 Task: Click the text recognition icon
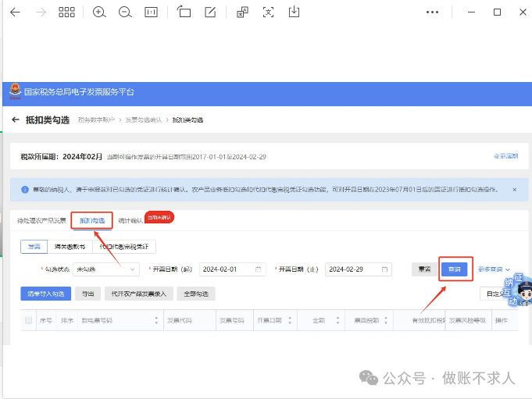pyautogui.click(x=268, y=12)
